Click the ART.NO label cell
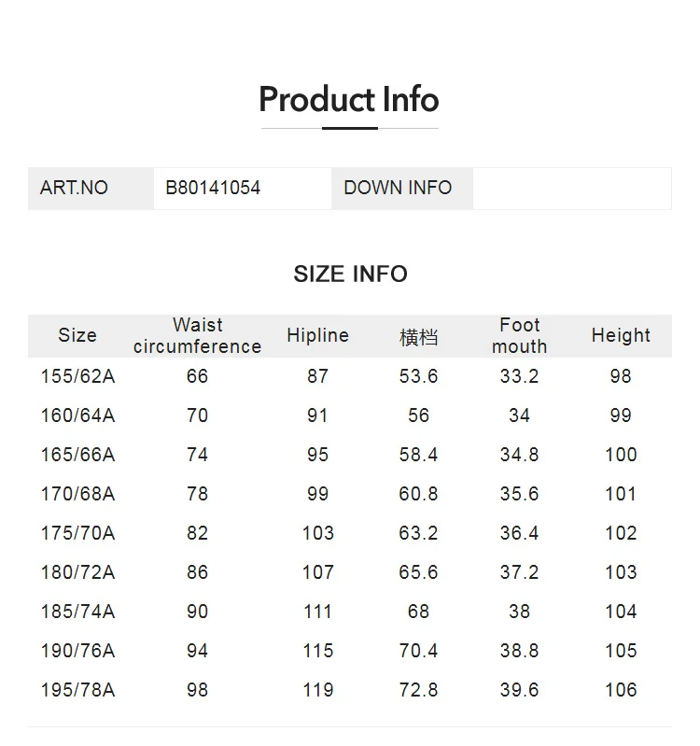The width and height of the screenshot is (700, 746). [91, 189]
